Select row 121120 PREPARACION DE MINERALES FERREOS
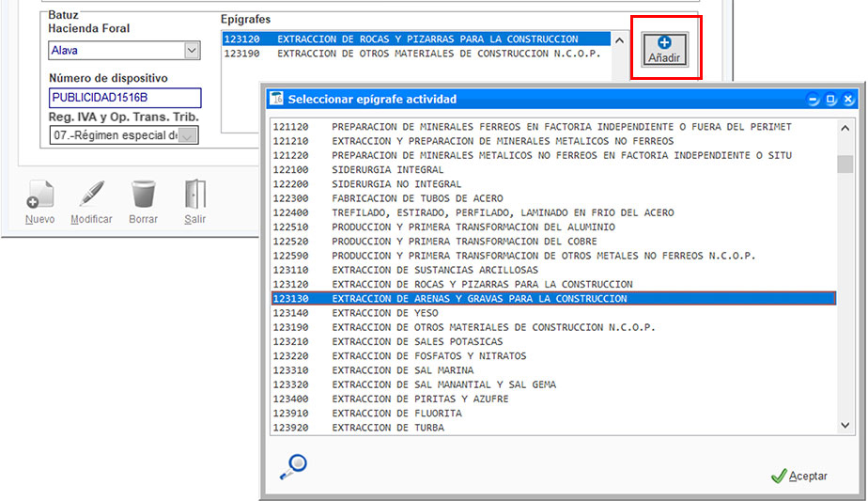The height and width of the screenshot is (501, 868). [x=553, y=127]
